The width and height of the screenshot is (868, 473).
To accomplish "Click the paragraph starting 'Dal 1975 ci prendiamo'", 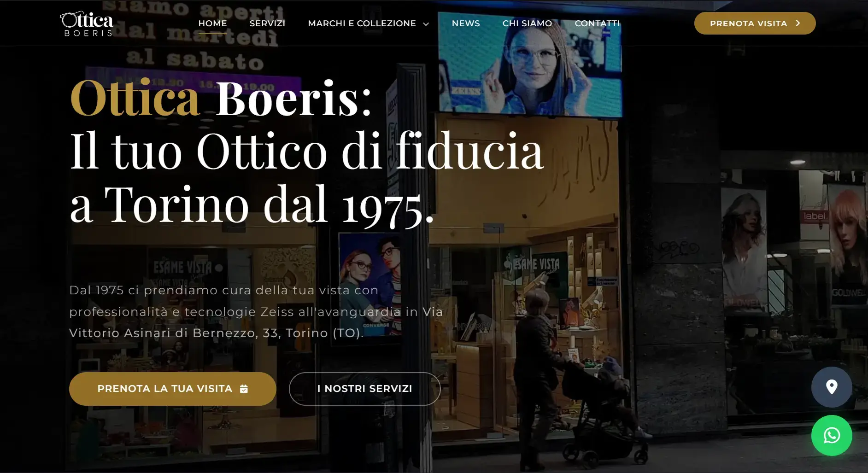I will (256, 312).
